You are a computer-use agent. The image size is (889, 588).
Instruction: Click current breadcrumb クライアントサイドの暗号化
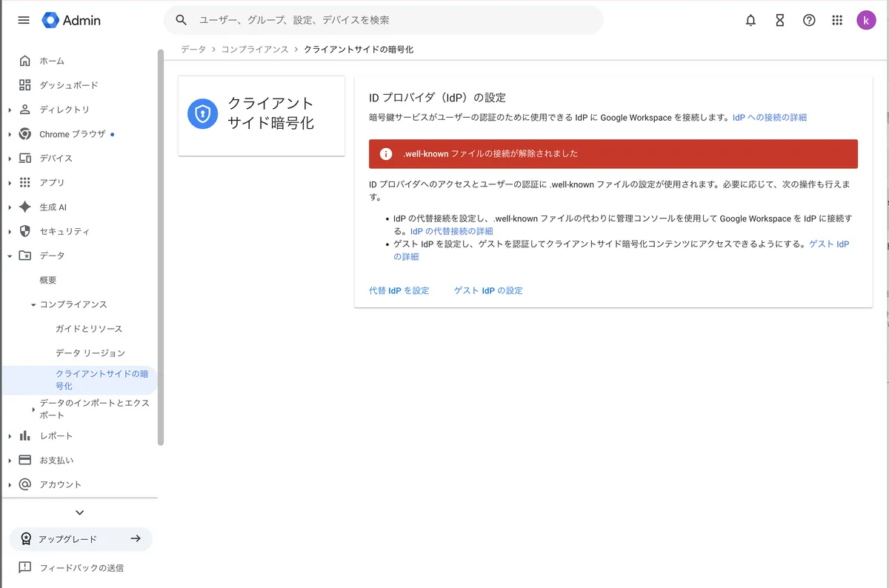point(359,49)
